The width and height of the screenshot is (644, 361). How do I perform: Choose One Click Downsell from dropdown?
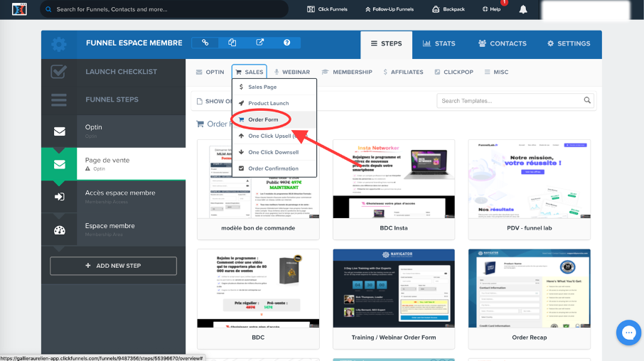click(274, 152)
